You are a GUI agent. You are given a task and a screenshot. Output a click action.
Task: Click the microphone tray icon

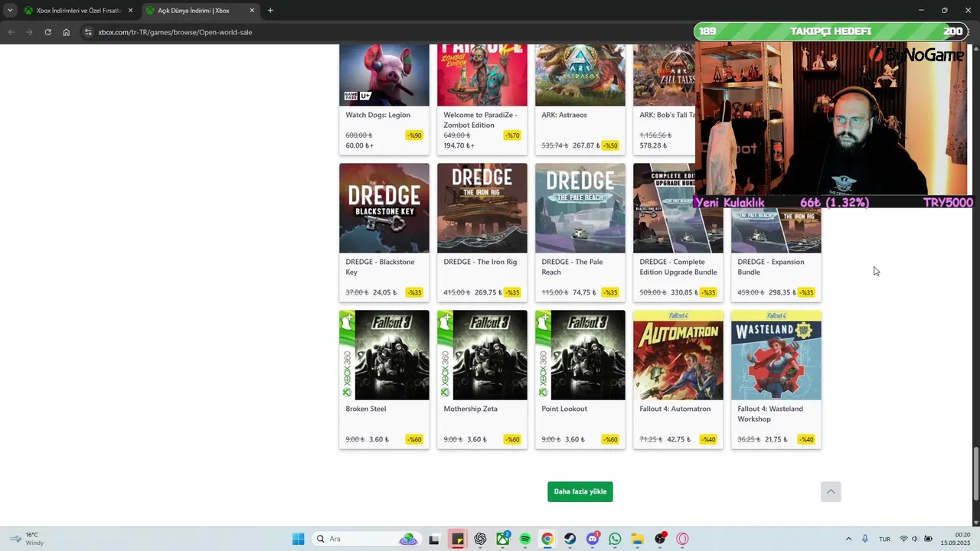click(865, 539)
